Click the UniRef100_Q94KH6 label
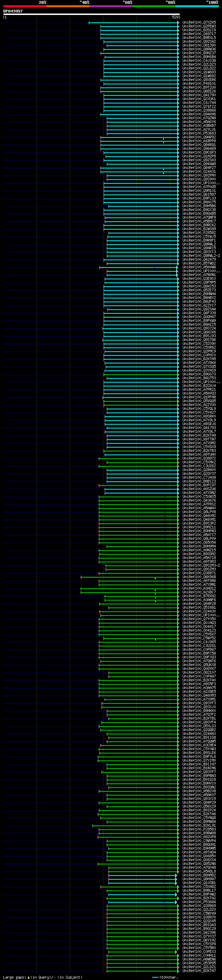The image size is (222, 980). click(x=199, y=114)
